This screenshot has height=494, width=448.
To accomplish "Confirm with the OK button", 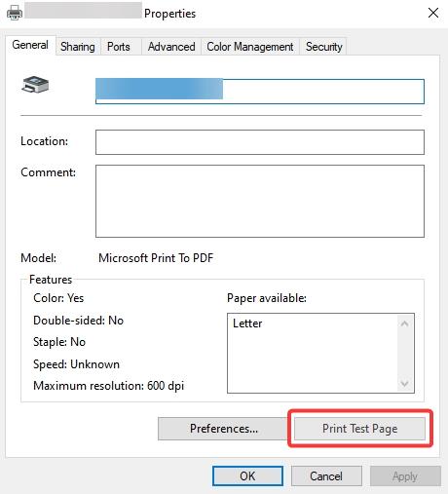I will [x=247, y=476].
